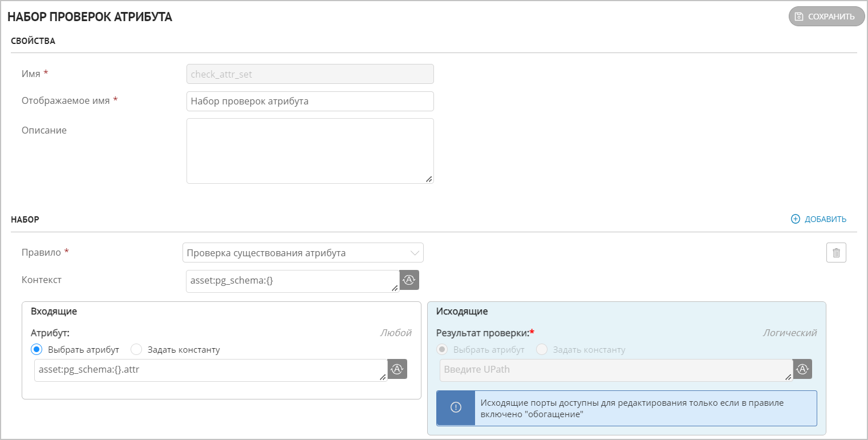Screen dimensions: 868x440
Task: Delete the rule with the trash icon
Action: point(836,253)
